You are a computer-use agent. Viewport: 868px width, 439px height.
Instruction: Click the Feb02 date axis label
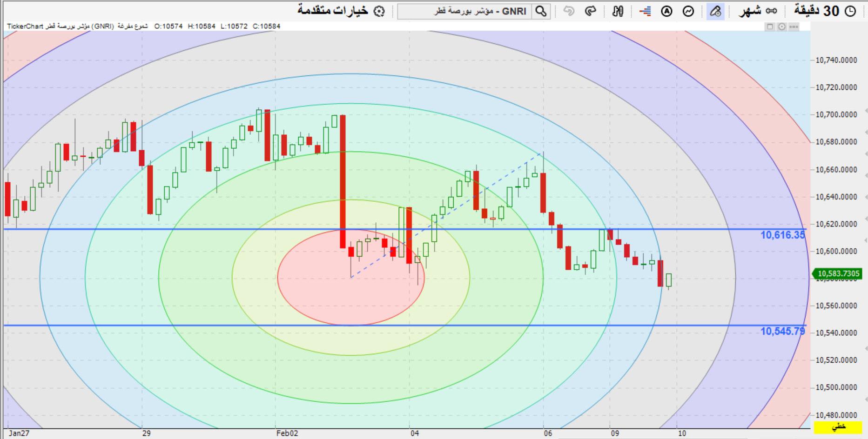(x=287, y=433)
